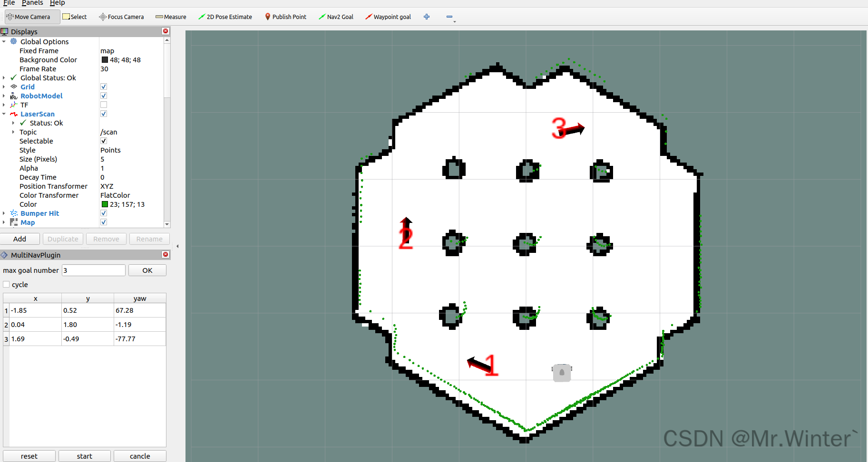The height and width of the screenshot is (462, 868).
Task: Enable the cycle checkbox
Action: [6, 284]
